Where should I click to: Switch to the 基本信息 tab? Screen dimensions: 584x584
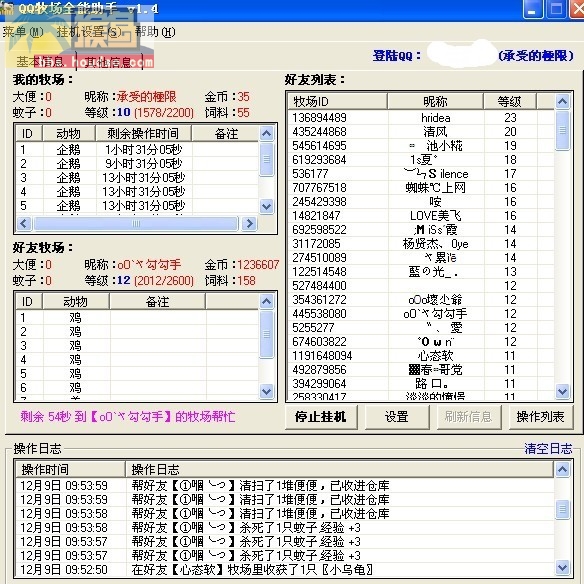pyautogui.click(x=40, y=61)
